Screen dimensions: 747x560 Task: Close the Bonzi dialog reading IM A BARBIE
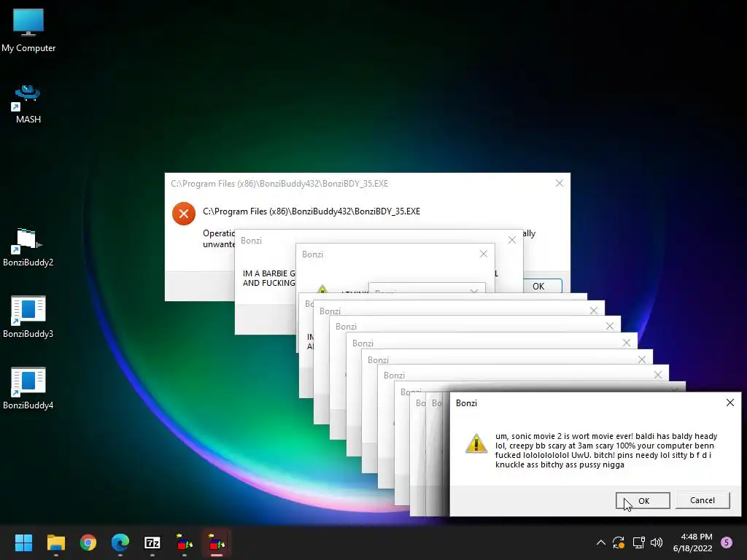(x=511, y=240)
